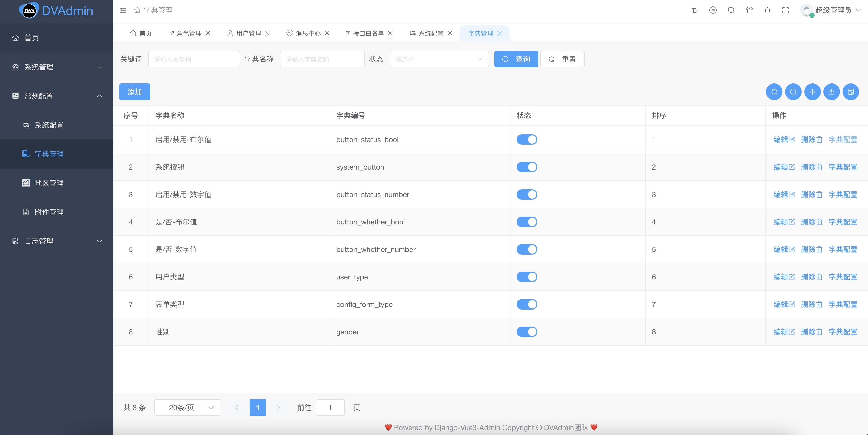Image resolution: width=868 pixels, height=435 pixels.
Task: Click the round column settings icon
Action: click(x=851, y=92)
